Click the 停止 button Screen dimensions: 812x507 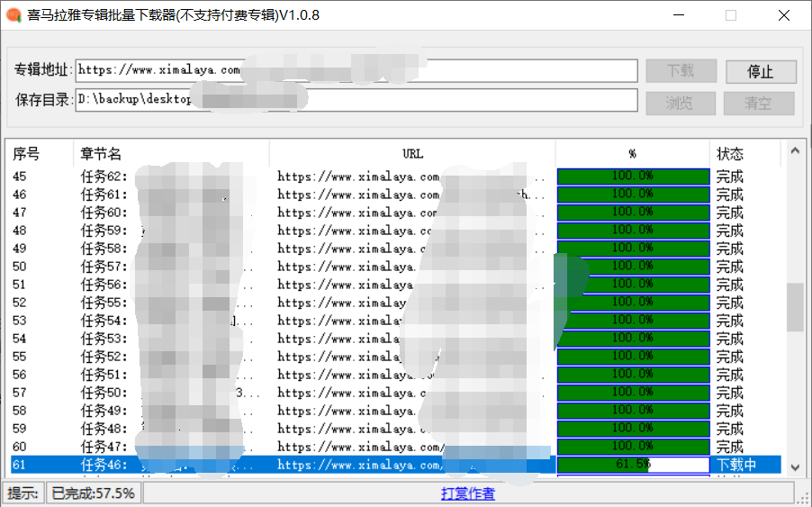click(761, 71)
